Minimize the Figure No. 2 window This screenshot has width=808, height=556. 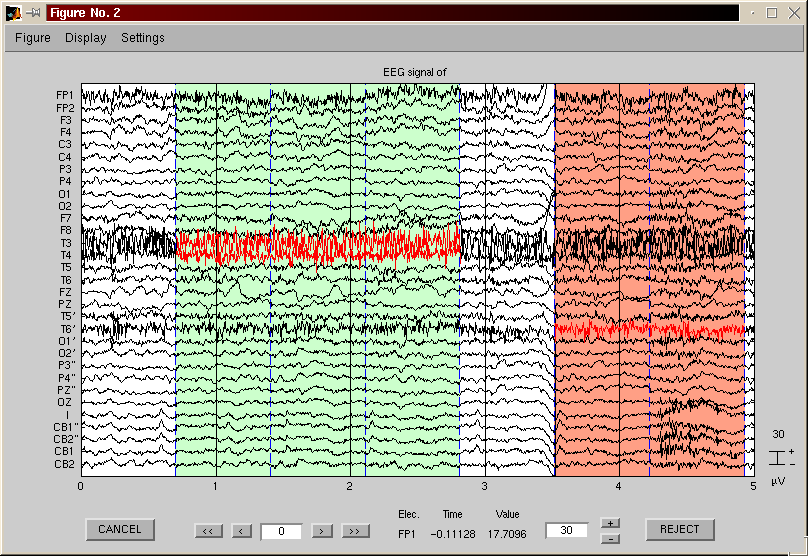(x=752, y=13)
